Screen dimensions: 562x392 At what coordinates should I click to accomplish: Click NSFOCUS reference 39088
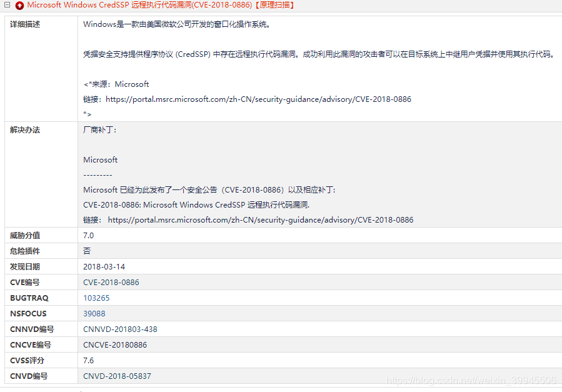(x=94, y=313)
